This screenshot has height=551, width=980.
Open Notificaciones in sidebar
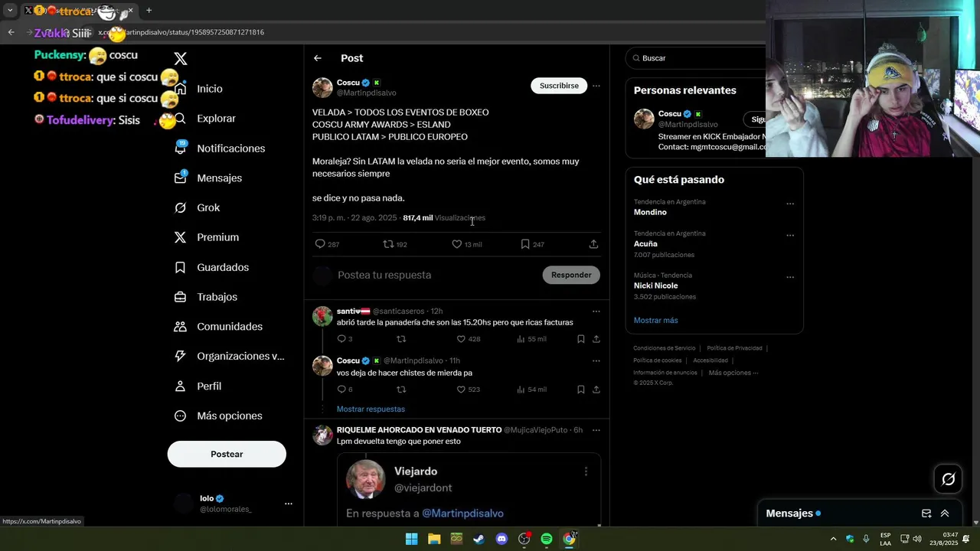[230, 148]
